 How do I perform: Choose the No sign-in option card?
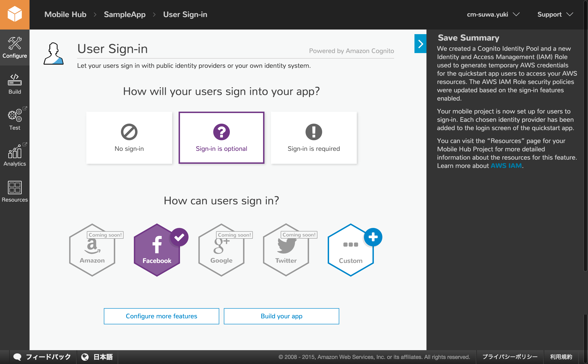(x=129, y=138)
